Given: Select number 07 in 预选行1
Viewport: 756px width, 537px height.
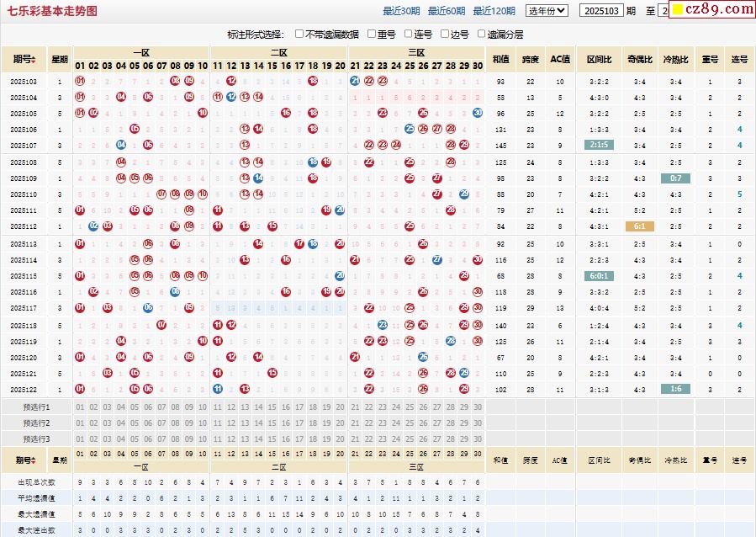Looking at the screenshot, I should point(161,407).
